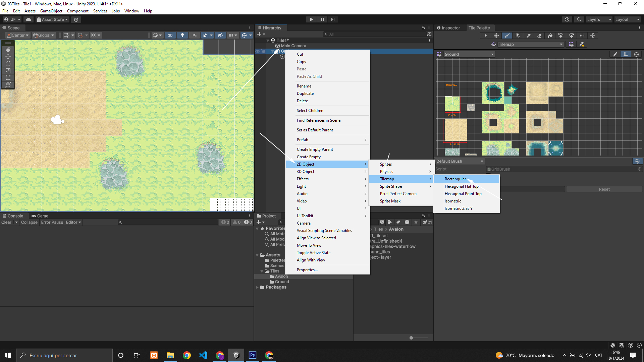The image size is (644, 362).
Task: Toggle scene lighting bulb button
Action: pos(182,35)
